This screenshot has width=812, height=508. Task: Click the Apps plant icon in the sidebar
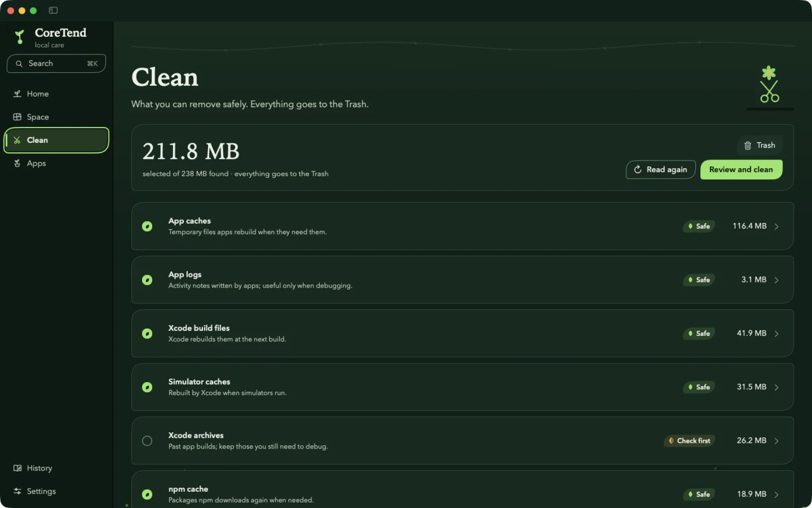17,163
